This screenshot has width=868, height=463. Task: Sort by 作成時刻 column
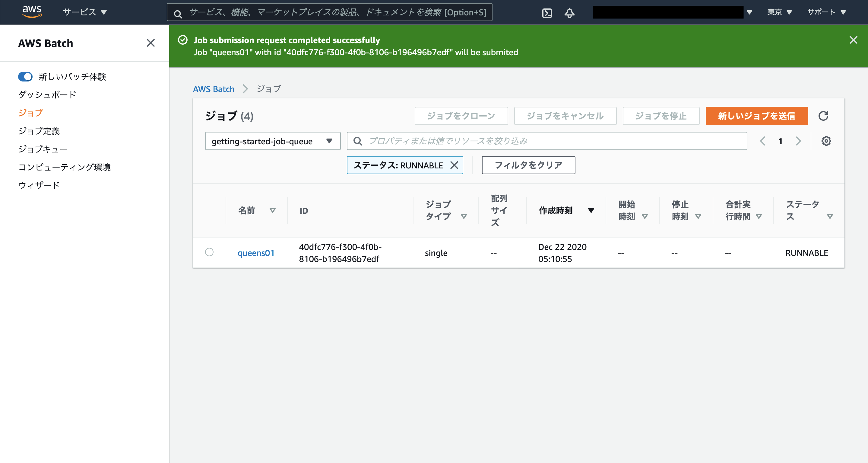point(591,210)
